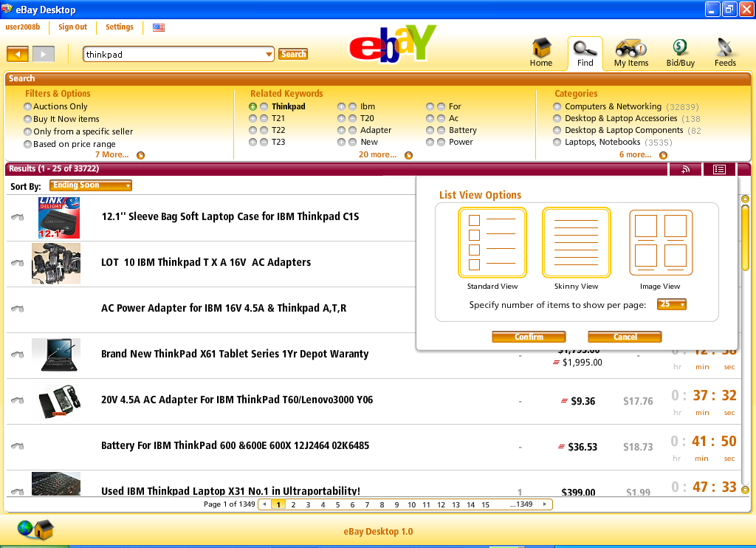
Task: Go to results page 10
Action: (x=411, y=505)
